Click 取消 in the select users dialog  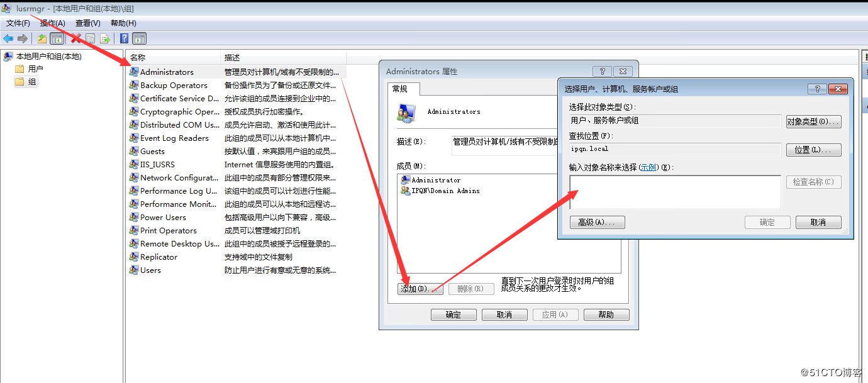[818, 222]
